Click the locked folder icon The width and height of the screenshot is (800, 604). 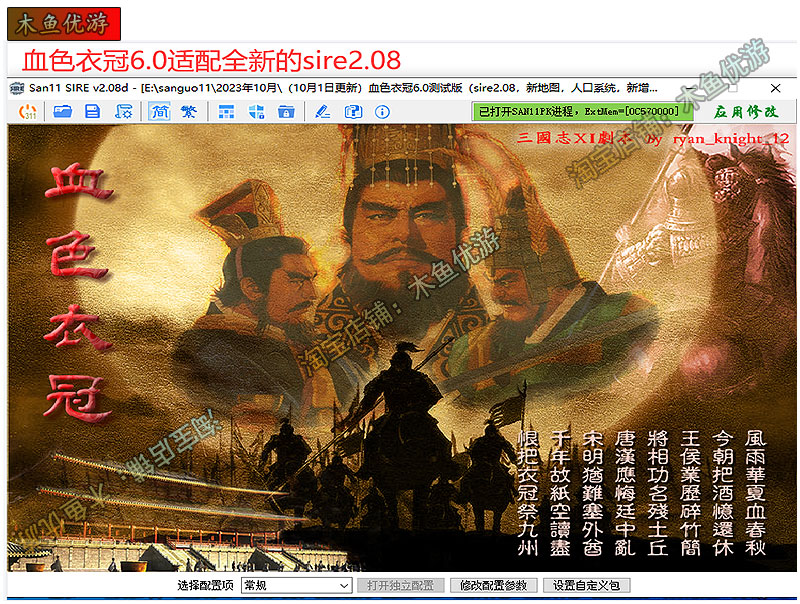(x=286, y=111)
